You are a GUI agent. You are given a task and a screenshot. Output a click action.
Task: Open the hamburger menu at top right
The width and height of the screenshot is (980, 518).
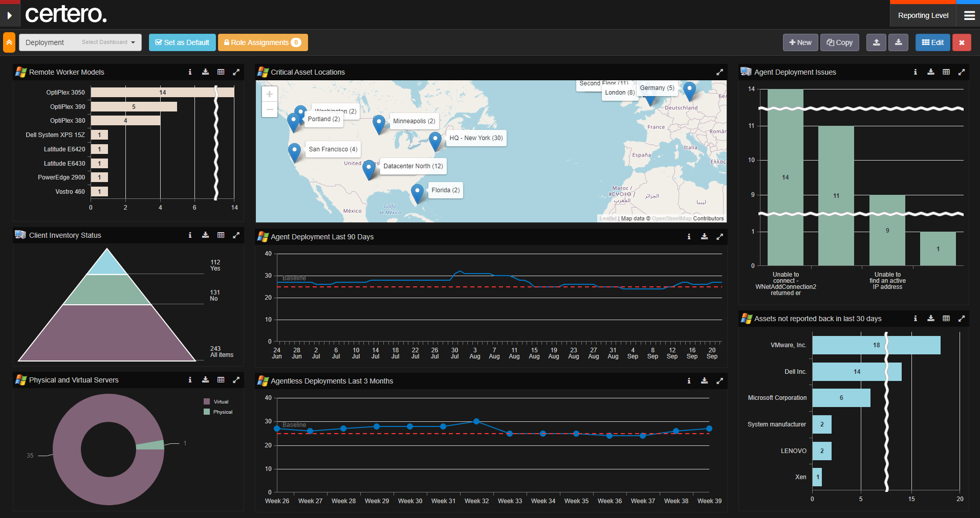click(x=968, y=15)
